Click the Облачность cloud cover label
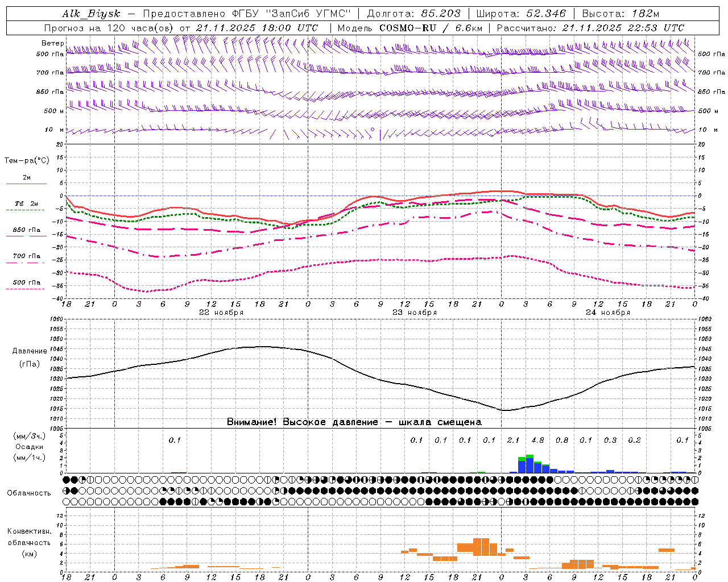728x582 pixels. pyautogui.click(x=29, y=493)
